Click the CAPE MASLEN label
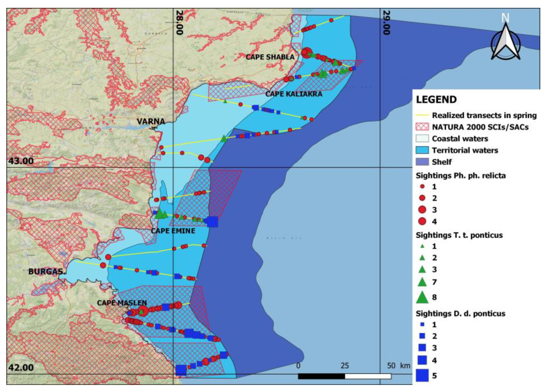Screen dimensions: 550x392 point(122,303)
